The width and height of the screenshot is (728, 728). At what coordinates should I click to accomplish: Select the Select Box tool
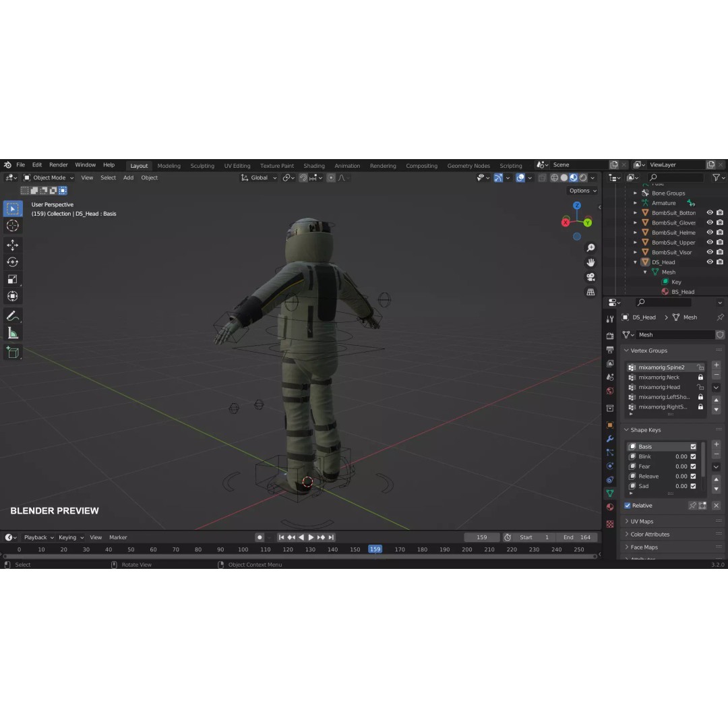[x=13, y=209]
